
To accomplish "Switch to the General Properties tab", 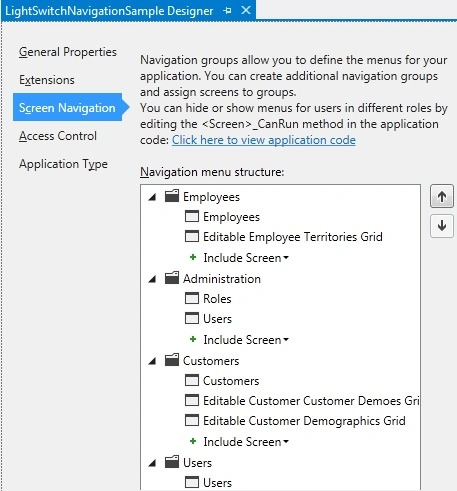I will pos(68,52).
